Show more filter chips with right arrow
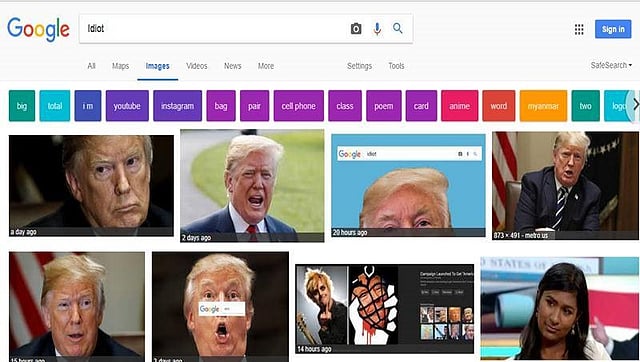640x362 pixels. pos(635,105)
